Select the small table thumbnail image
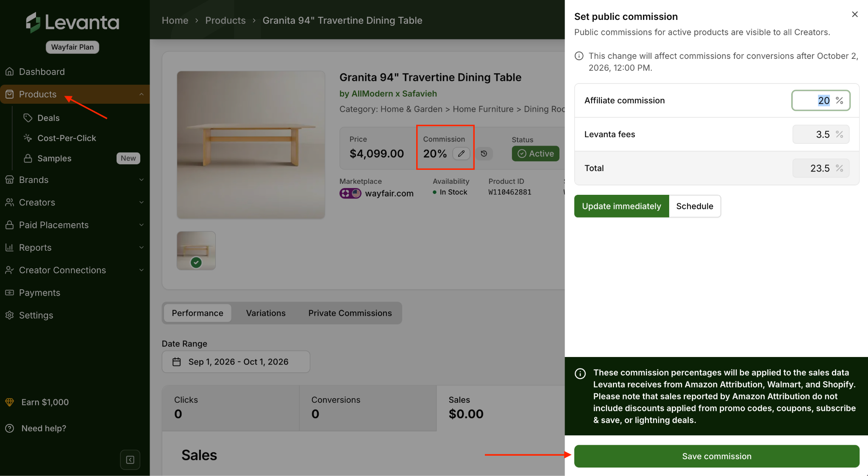Image resolution: width=868 pixels, height=476 pixels. point(196,251)
